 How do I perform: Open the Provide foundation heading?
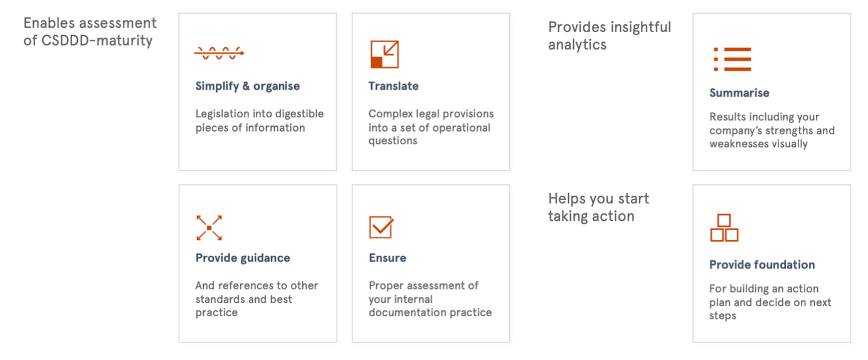pyautogui.click(x=762, y=265)
